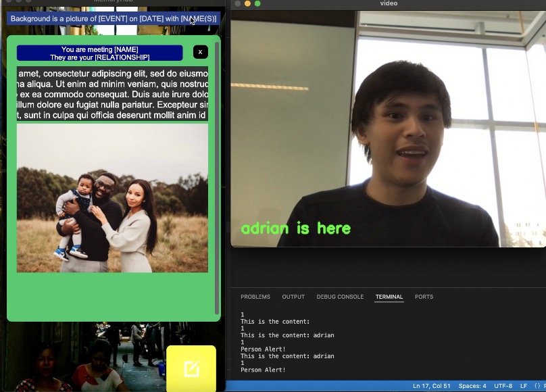Click the LF line ending indicator
Image resolution: width=546 pixels, height=392 pixels.
[x=524, y=386]
